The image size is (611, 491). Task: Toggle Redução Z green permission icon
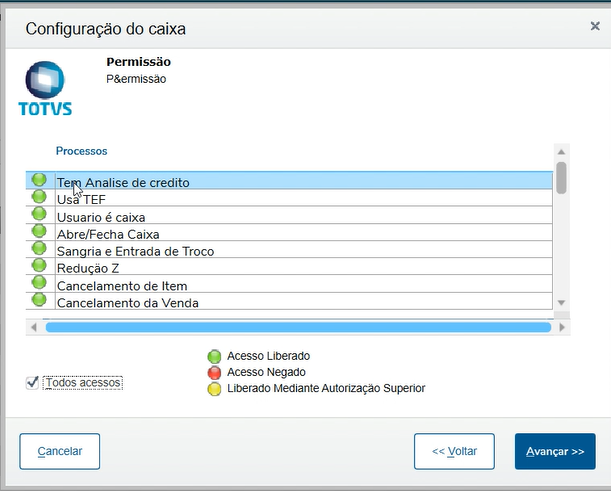point(39,265)
